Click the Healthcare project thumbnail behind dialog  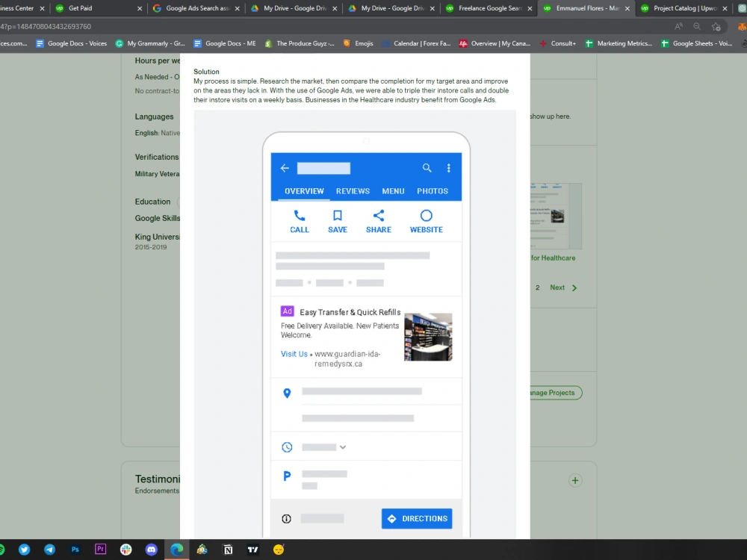click(556, 217)
